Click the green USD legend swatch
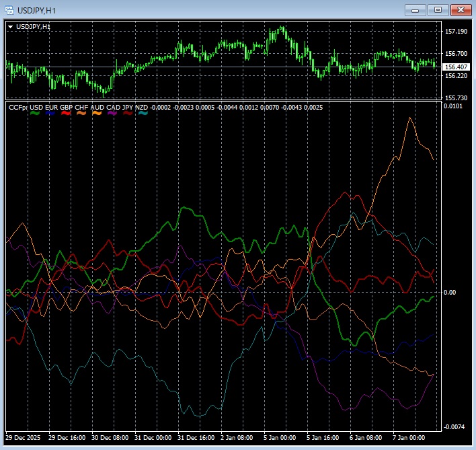Viewport: 476px width, 450px height. click(x=35, y=114)
